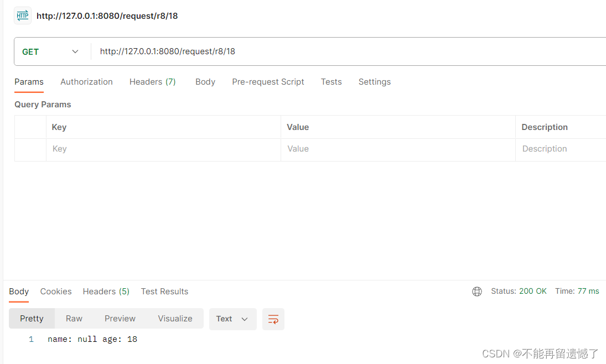Switch to the request Params tab
The height and width of the screenshot is (364, 606).
pos(29,82)
